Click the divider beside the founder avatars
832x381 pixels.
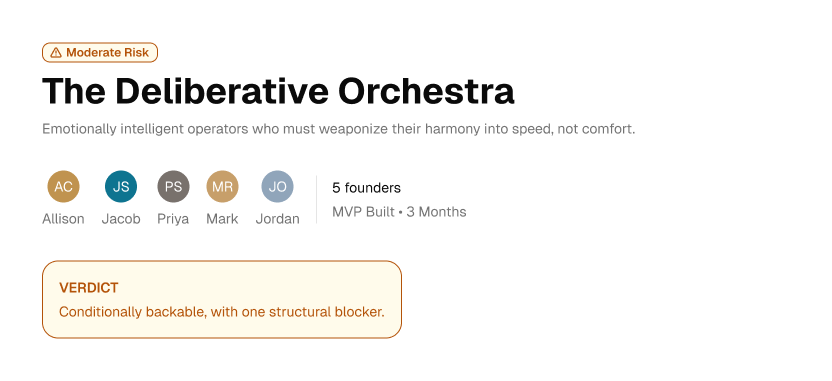[316, 200]
